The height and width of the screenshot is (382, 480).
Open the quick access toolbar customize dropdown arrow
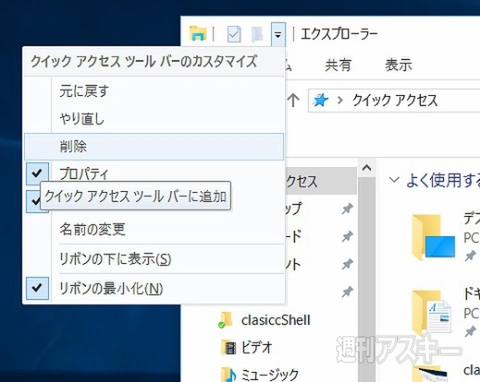(278, 34)
